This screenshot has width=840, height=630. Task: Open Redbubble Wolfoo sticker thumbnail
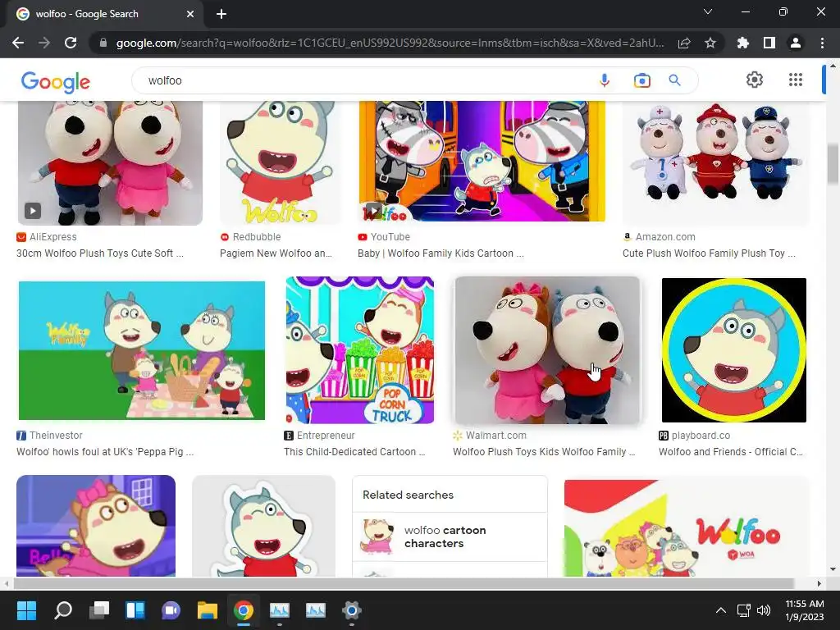coord(281,163)
